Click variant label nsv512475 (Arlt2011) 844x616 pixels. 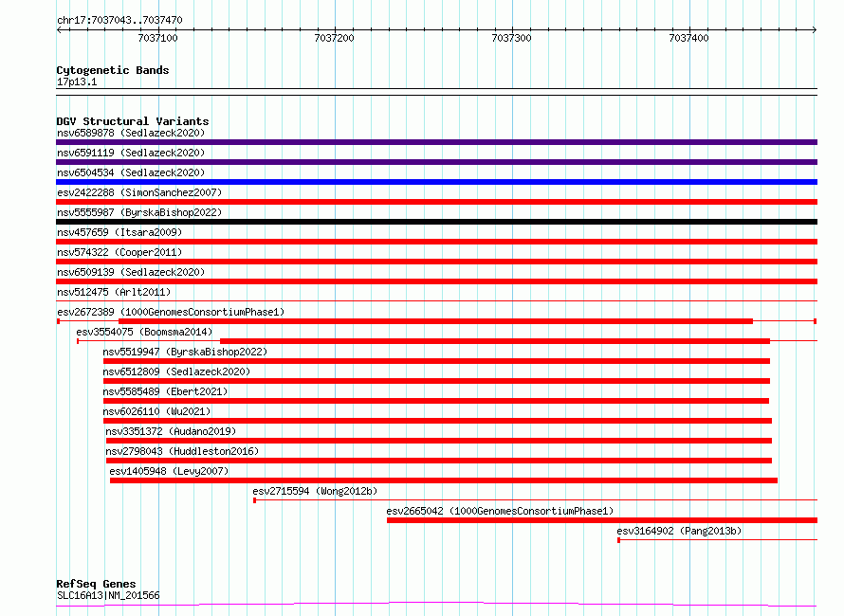[114, 292]
